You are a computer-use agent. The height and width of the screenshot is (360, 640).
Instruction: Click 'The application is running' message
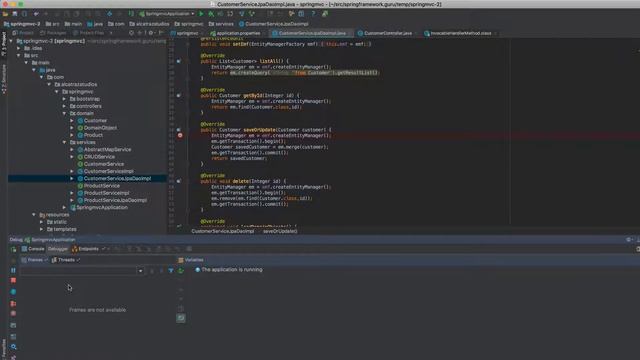[232, 270]
